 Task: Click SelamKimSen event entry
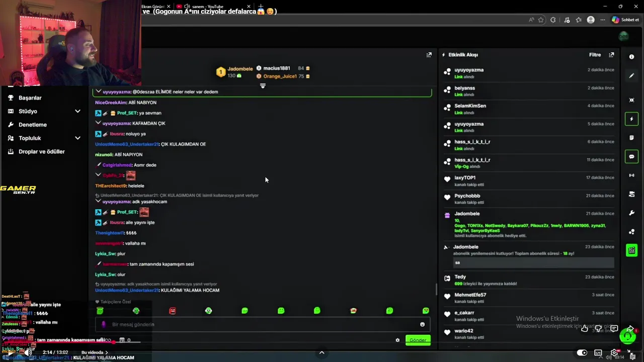(x=529, y=109)
